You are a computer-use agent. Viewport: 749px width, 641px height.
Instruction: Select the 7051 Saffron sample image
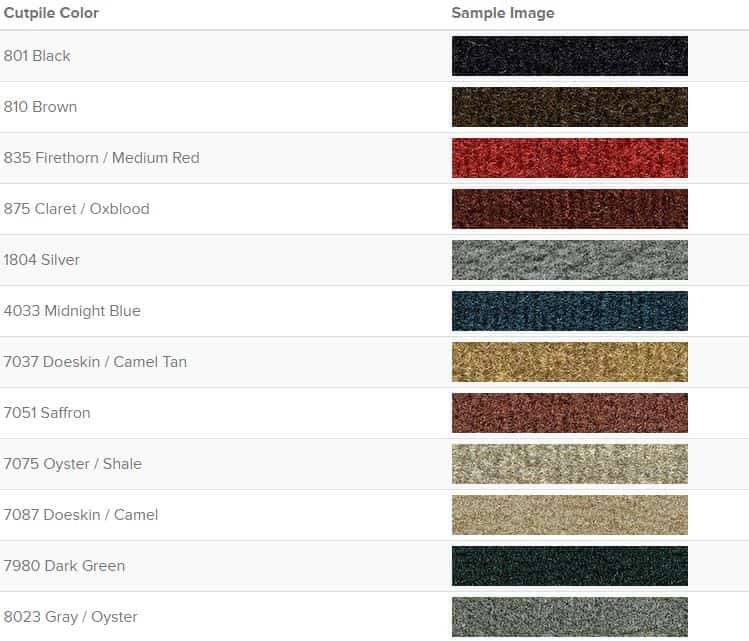pyautogui.click(x=570, y=413)
